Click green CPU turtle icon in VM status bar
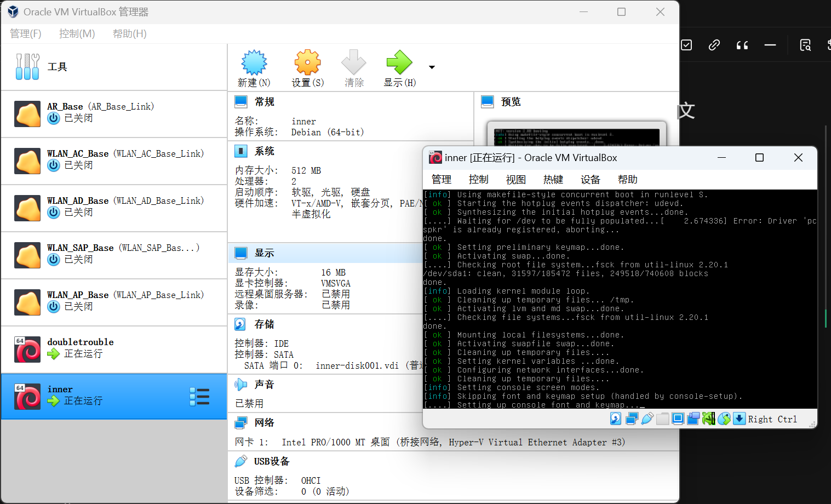Image resolution: width=831 pixels, height=504 pixels. [708, 419]
